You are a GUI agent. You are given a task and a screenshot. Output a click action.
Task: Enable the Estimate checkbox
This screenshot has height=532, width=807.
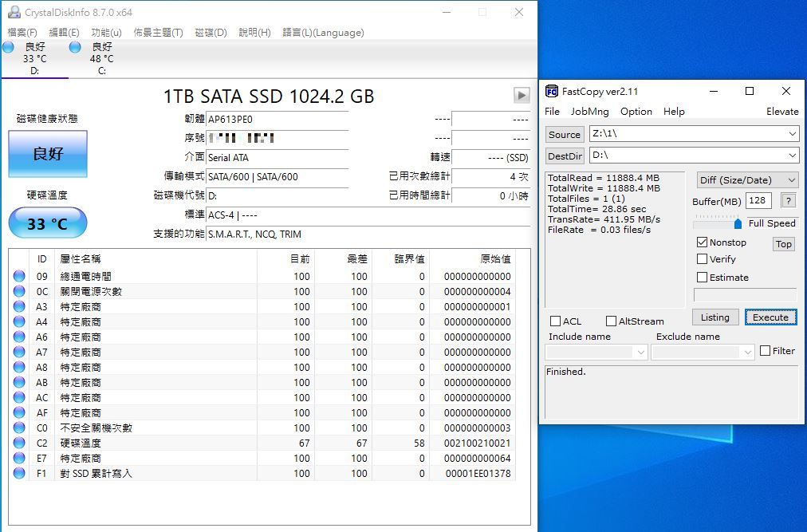[x=702, y=277]
